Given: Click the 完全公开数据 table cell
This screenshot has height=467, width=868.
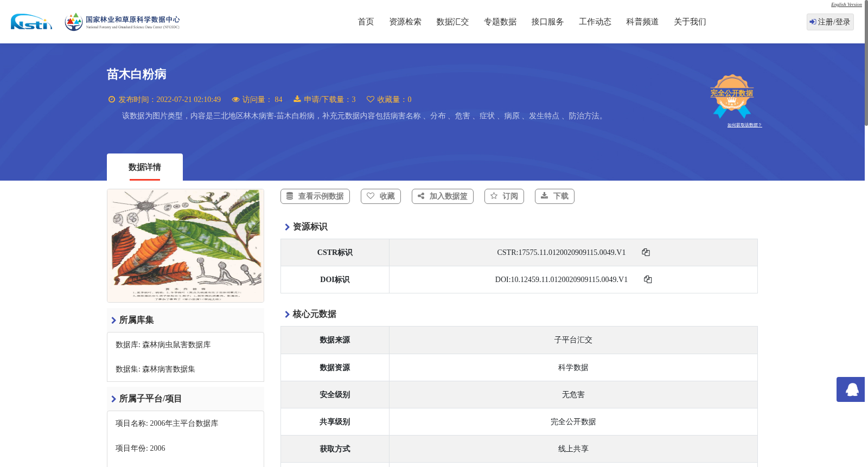Looking at the screenshot, I should [x=573, y=422].
